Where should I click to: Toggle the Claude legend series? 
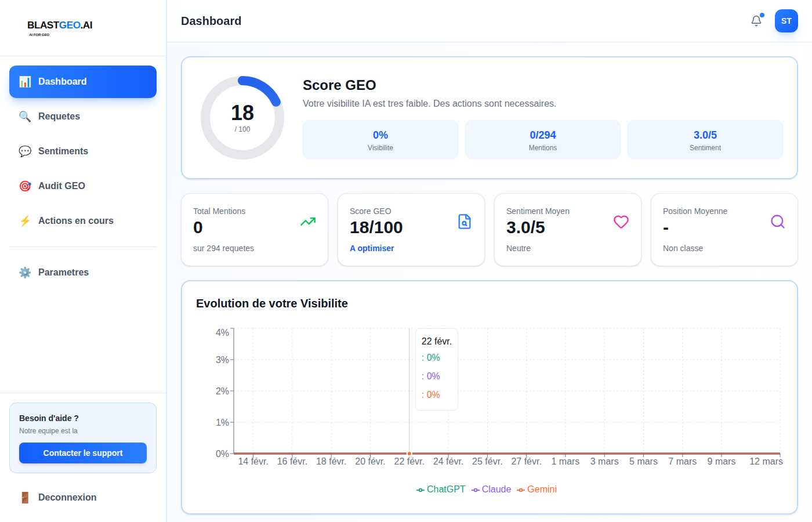[491, 490]
